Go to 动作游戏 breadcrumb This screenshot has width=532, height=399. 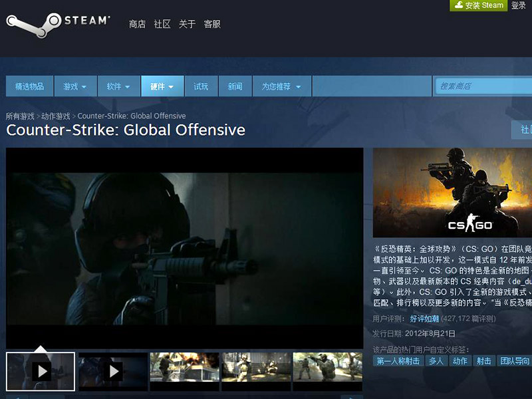(56, 116)
